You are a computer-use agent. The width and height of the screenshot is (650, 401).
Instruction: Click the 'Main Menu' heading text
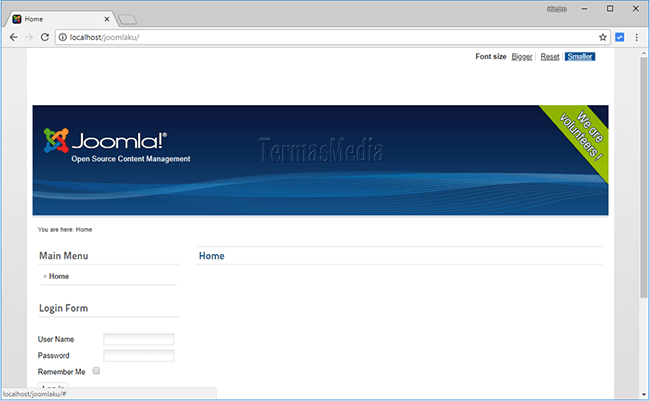[63, 256]
